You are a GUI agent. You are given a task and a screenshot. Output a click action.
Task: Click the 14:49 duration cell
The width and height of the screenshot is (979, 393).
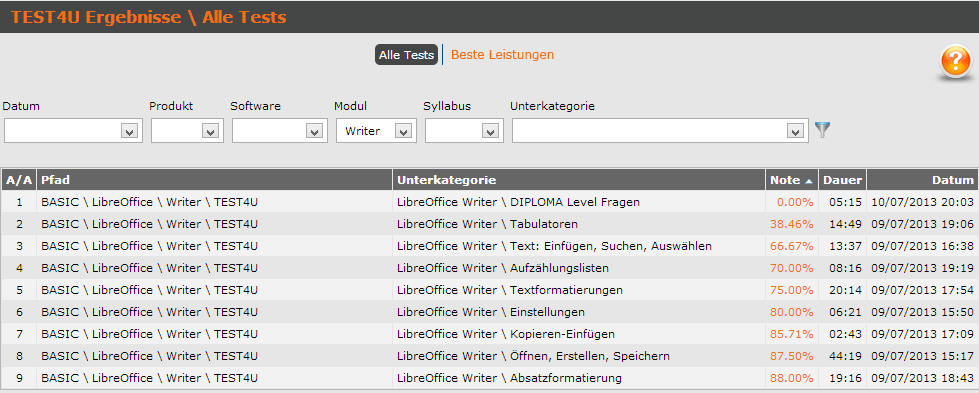[x=842, y=224]
